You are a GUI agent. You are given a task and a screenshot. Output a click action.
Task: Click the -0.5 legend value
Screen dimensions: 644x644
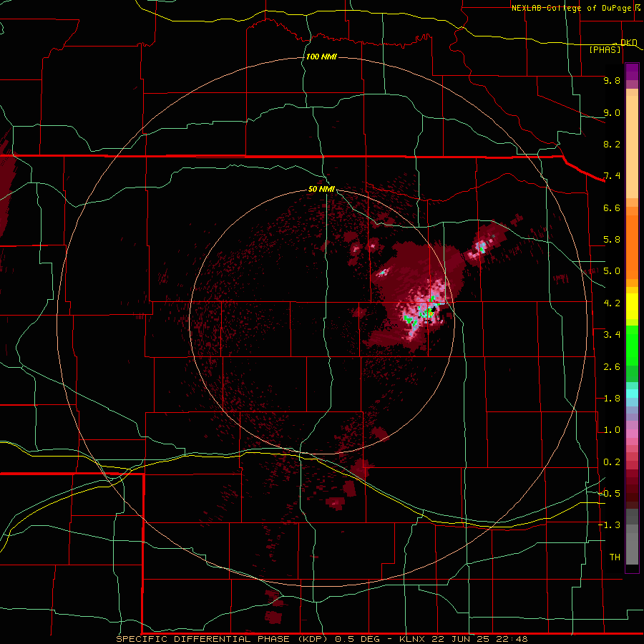pos(609,494)
